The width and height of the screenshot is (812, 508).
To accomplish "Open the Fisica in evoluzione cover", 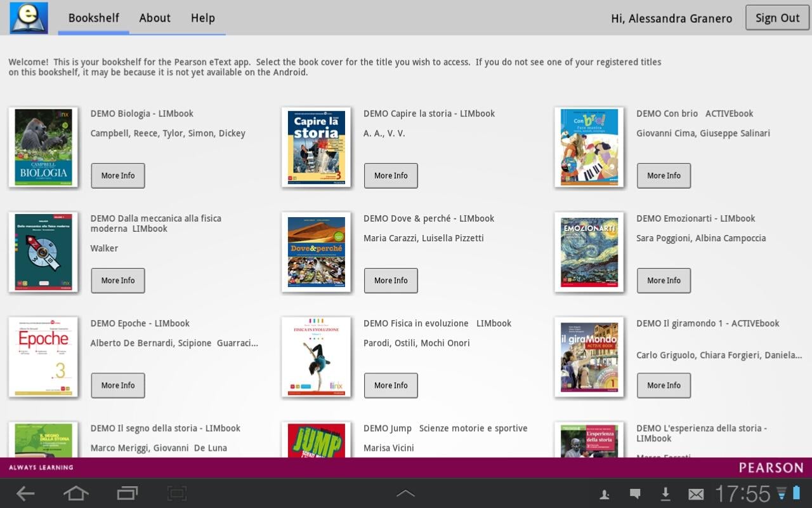I will point(316,357).
